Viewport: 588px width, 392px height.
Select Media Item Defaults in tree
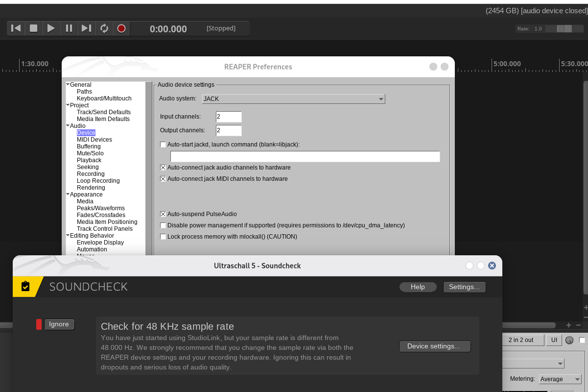(x=103, y=119)
